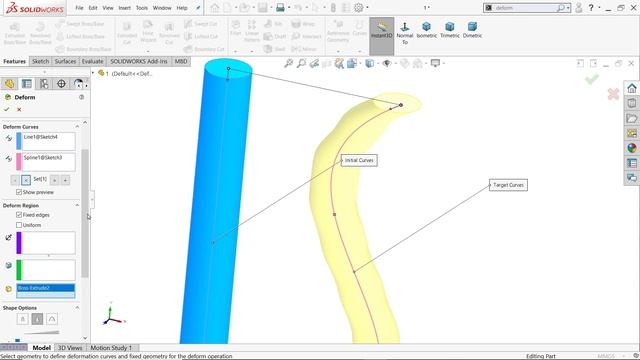Cancel the Deform with the red X

(x=19, y=109)
